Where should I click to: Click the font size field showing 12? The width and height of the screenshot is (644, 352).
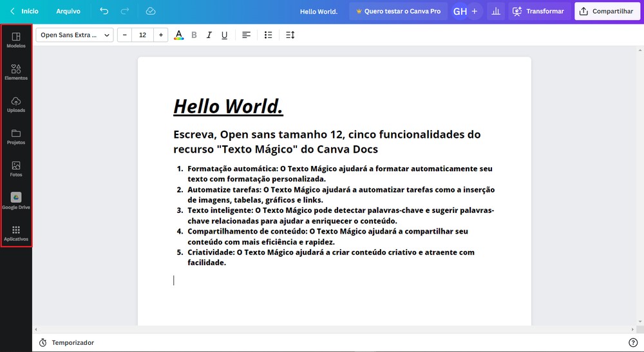pyautogui.click(x=142, y=35)
